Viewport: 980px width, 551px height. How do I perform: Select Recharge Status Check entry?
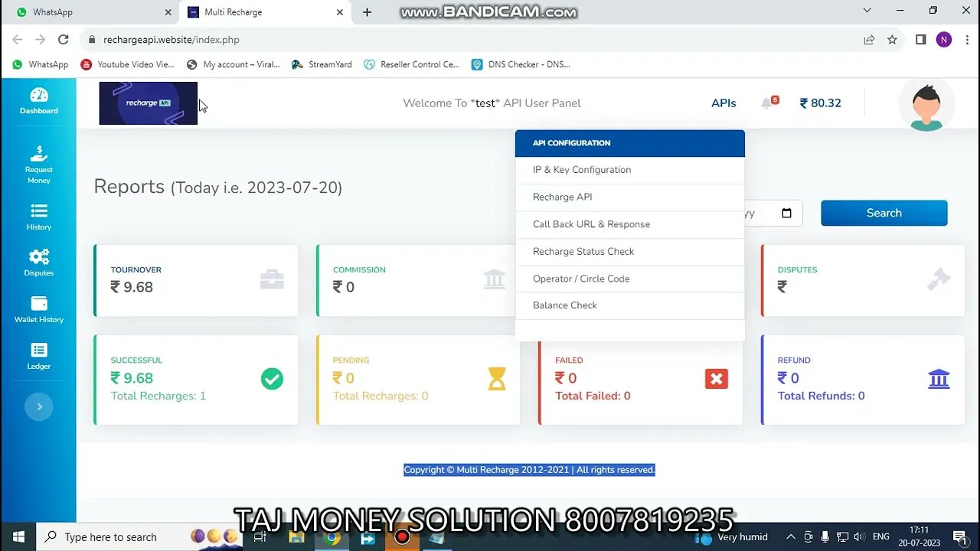point(629,252)
